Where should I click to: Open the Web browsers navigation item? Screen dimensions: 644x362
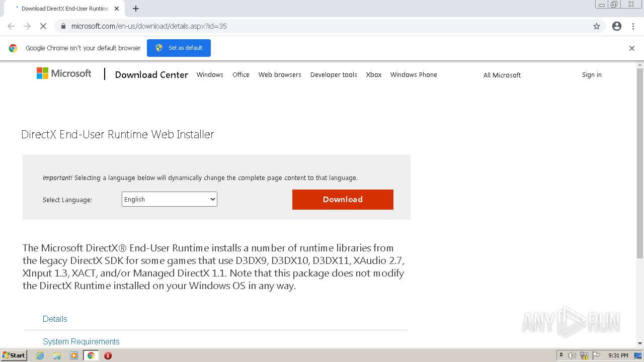pyautogui.click(x=280, y=74)
